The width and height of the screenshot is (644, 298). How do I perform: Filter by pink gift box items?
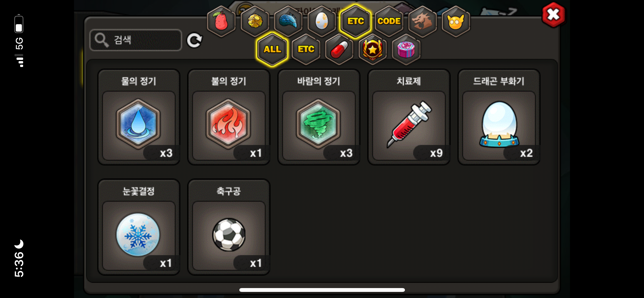pos(406,49)
